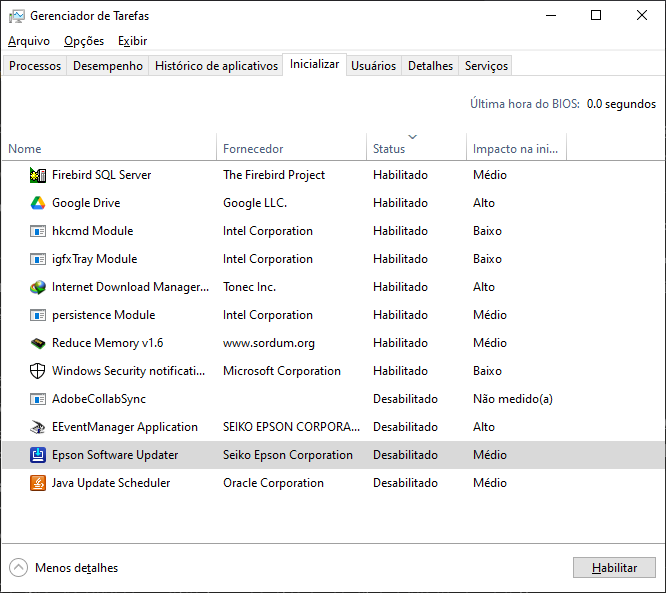Click the Habilitar button

pyautogui.click(x=614, y=568)
